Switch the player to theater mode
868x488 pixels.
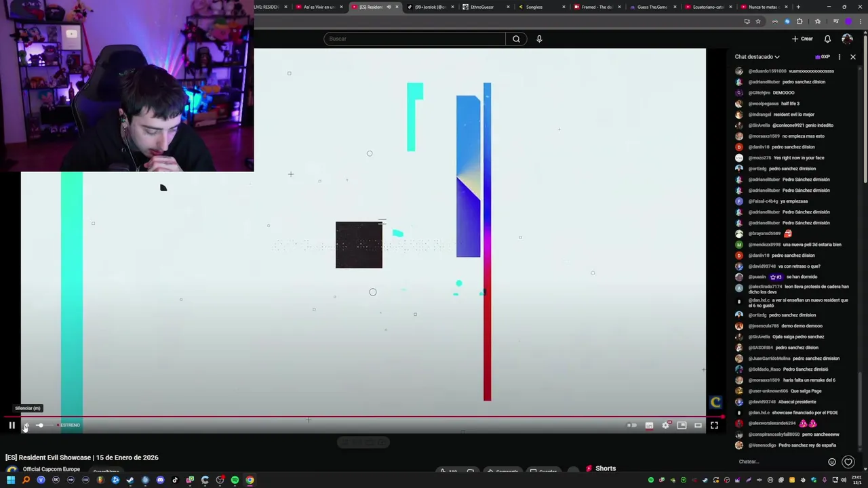point(698,425)
